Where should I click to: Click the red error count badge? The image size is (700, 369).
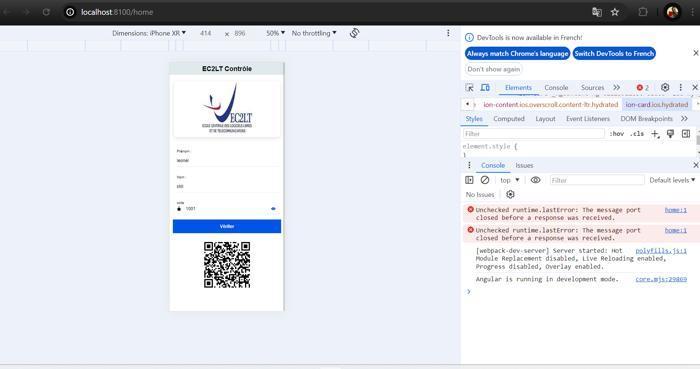coord(643,88)
